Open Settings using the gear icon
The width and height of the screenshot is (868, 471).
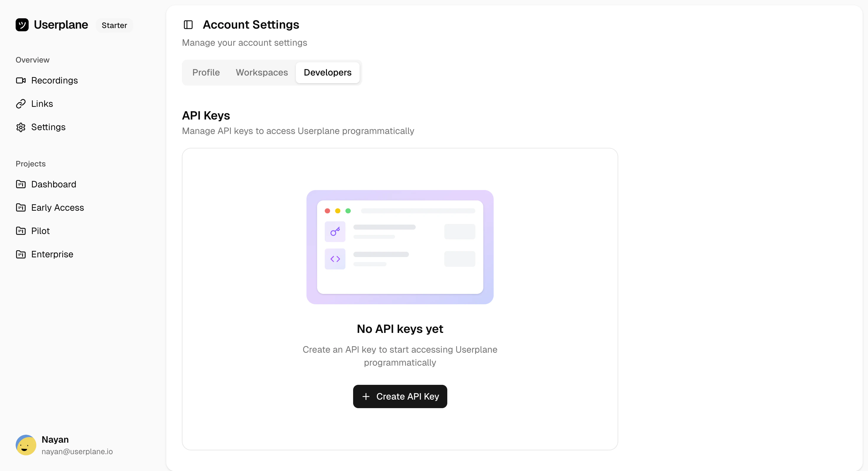21,127
